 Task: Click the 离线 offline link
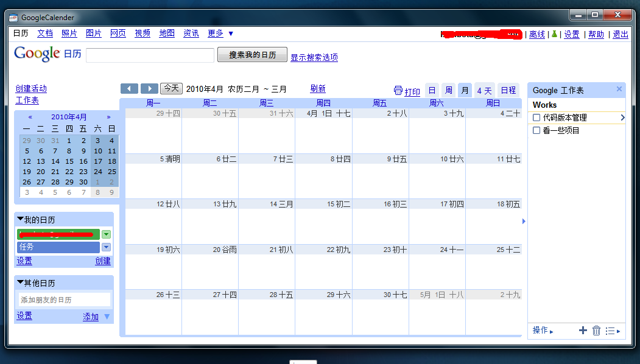(537, 35)
